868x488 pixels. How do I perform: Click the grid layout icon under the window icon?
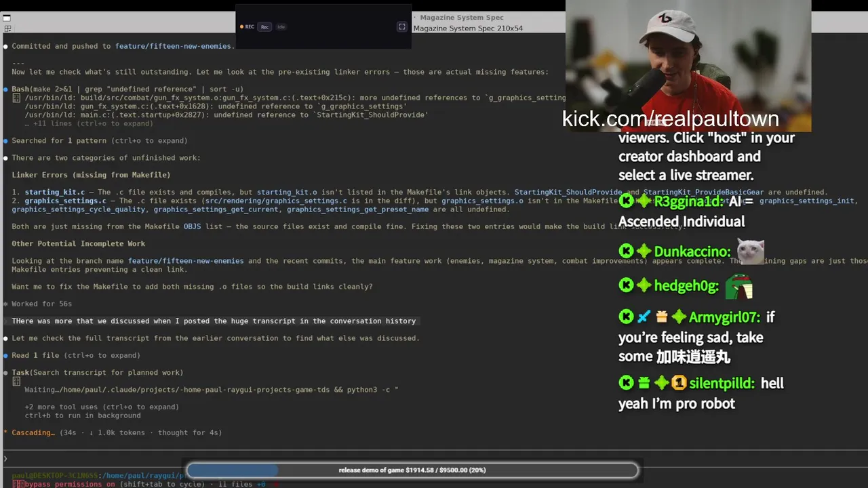pos(7,28)
